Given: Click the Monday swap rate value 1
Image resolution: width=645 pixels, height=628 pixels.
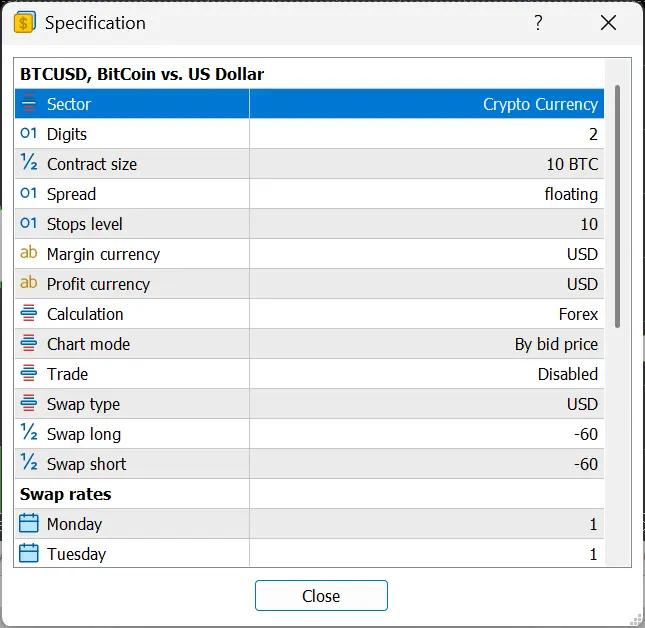Looking at the screenshot, I should [x=593, y=525].
